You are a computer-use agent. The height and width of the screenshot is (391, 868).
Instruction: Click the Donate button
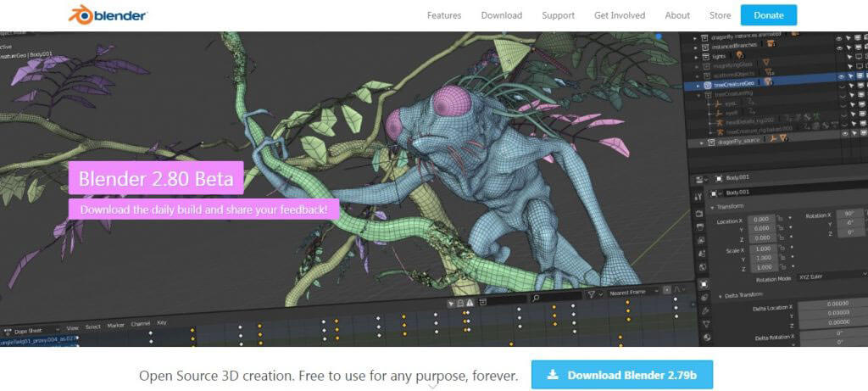pos(768,15)
